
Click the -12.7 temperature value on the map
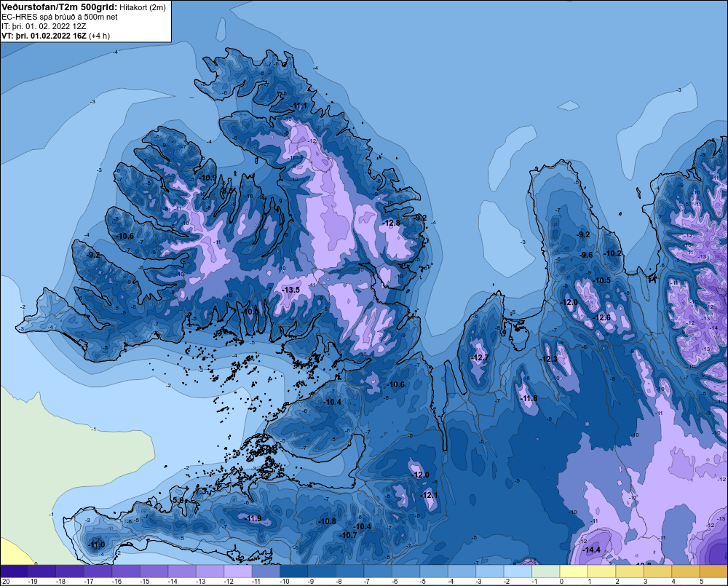click(x=480, y=357)
